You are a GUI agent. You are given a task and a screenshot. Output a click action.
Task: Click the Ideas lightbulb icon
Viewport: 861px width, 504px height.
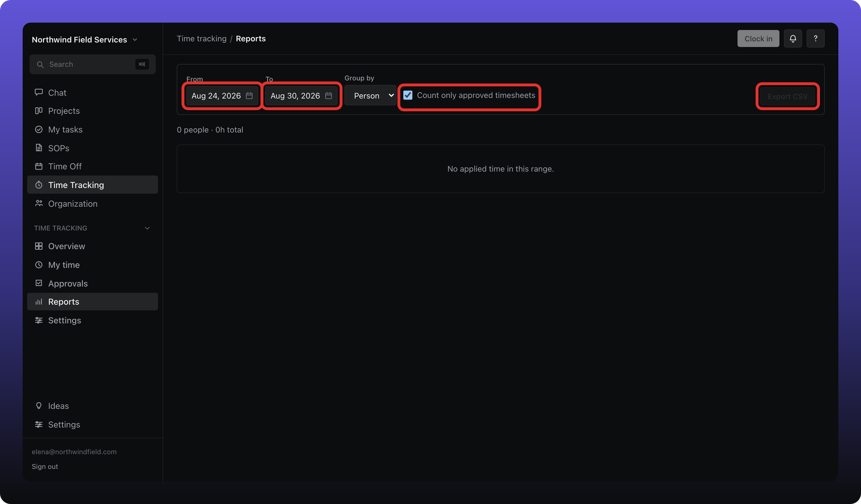(x=39, y=405)
